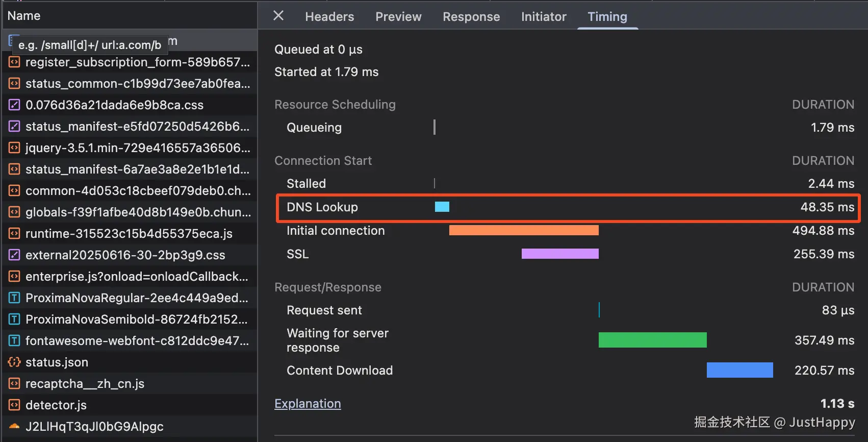Click orange icon beside J2LIHqT3qJl0bG9Alpgc request
This screenshot has width=868, height=442.
click(x=14, y=426)
